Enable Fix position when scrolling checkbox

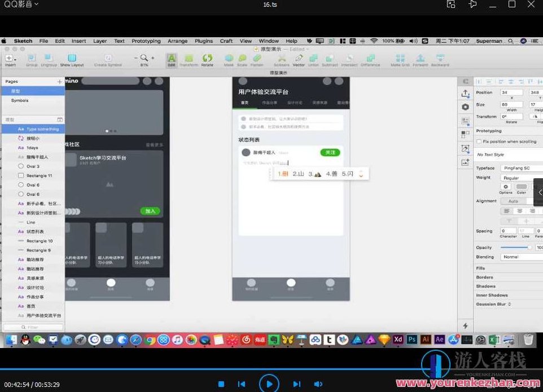coord(479,142)
